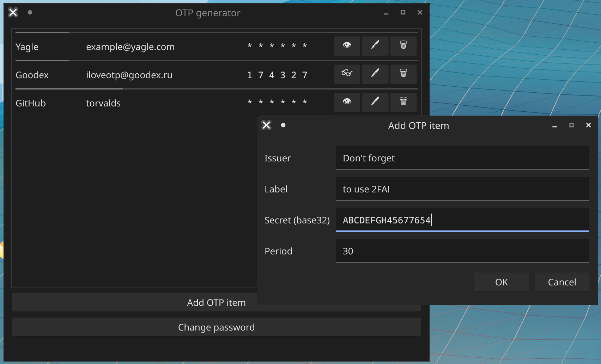Reveal the Yagle OTP code with eye icon
Viewport: 601px width, 364px height.
click(347, 46)
